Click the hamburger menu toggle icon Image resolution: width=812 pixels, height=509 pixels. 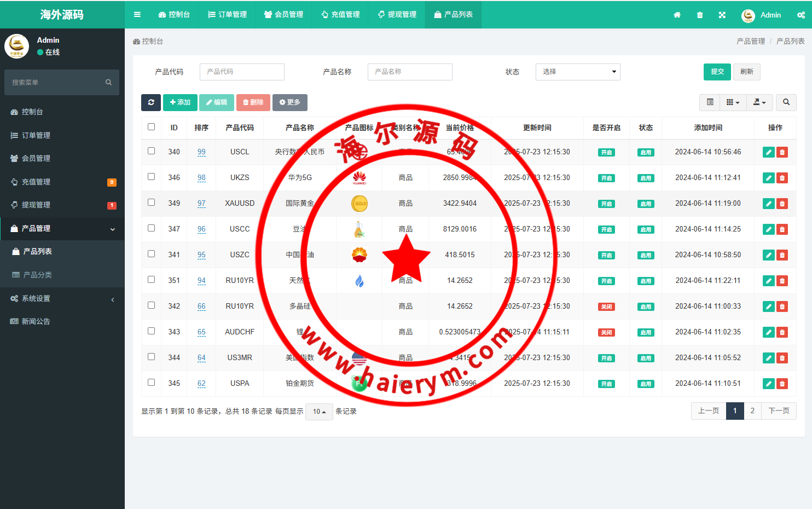137,15
